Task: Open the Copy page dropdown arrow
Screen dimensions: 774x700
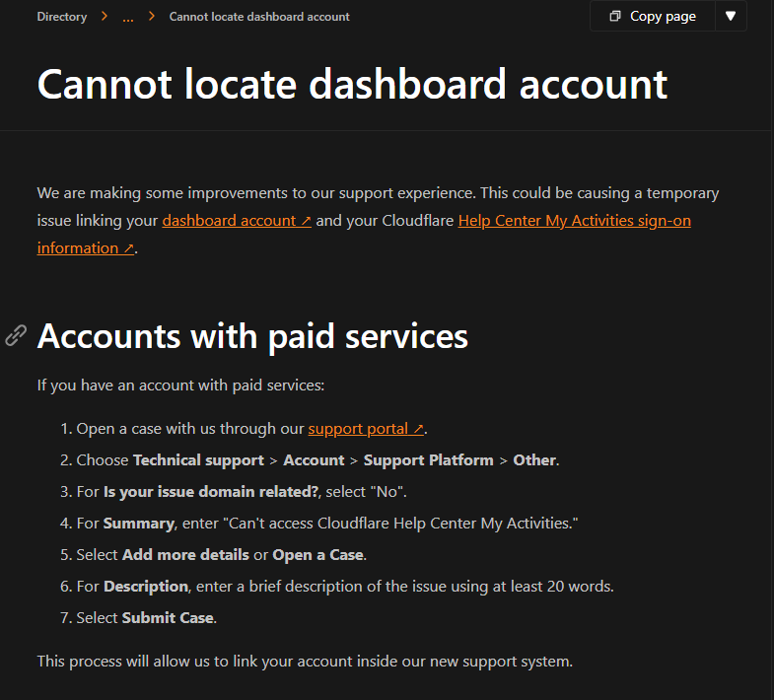Action: pos(731,17)
